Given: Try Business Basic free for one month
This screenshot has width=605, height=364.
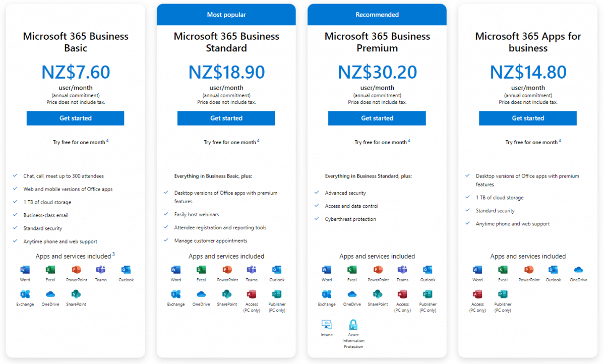Looking at the screenshot, I should (79, 142).
